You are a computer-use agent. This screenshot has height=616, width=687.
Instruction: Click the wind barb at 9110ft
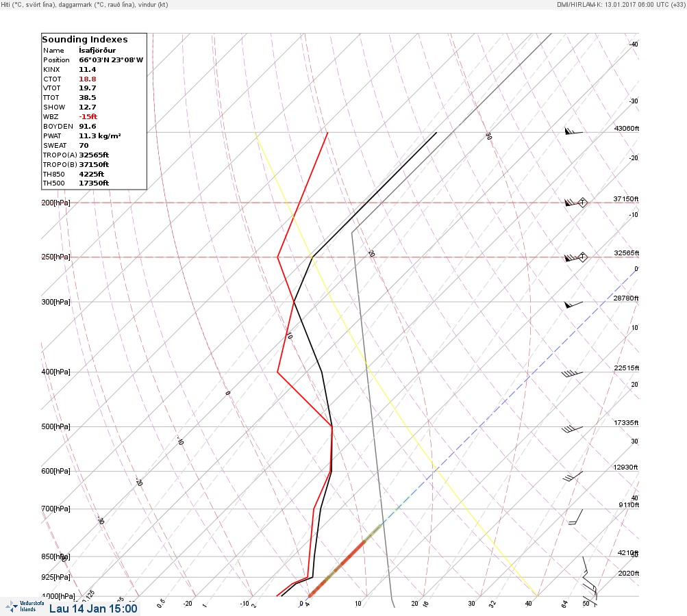tap(576, 517)
